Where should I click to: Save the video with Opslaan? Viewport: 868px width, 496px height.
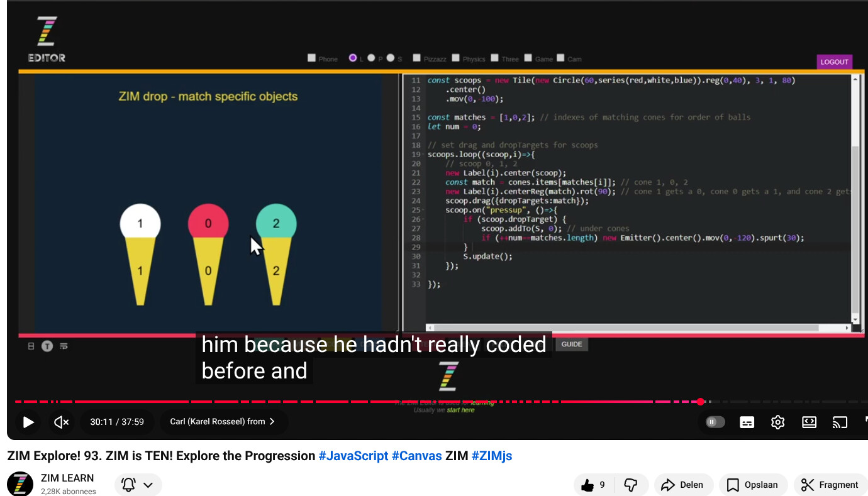(752, 485)
